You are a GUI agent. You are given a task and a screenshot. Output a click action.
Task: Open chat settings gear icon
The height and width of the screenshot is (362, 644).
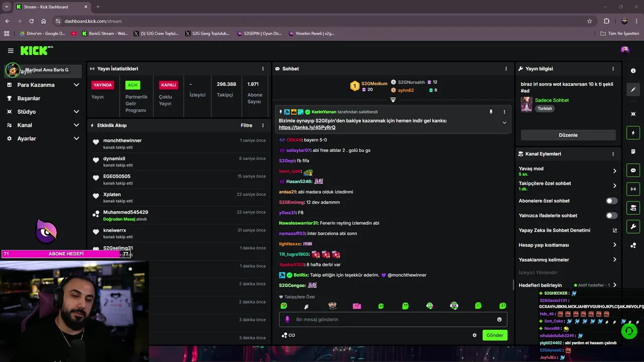coord(474,335)
